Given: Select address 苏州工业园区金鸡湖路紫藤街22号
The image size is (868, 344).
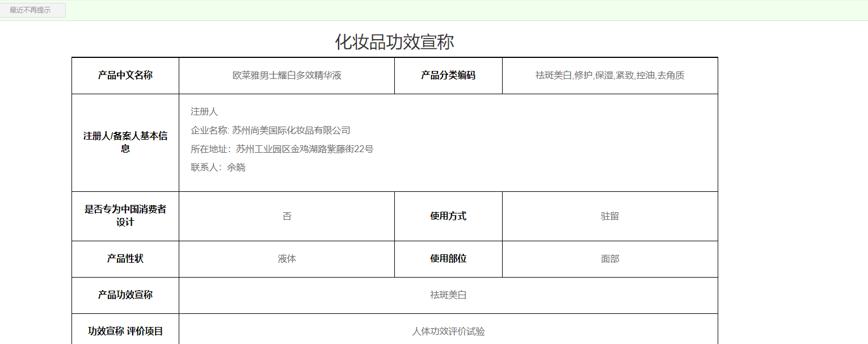Looking at the screenshot, I should [305, 149].
